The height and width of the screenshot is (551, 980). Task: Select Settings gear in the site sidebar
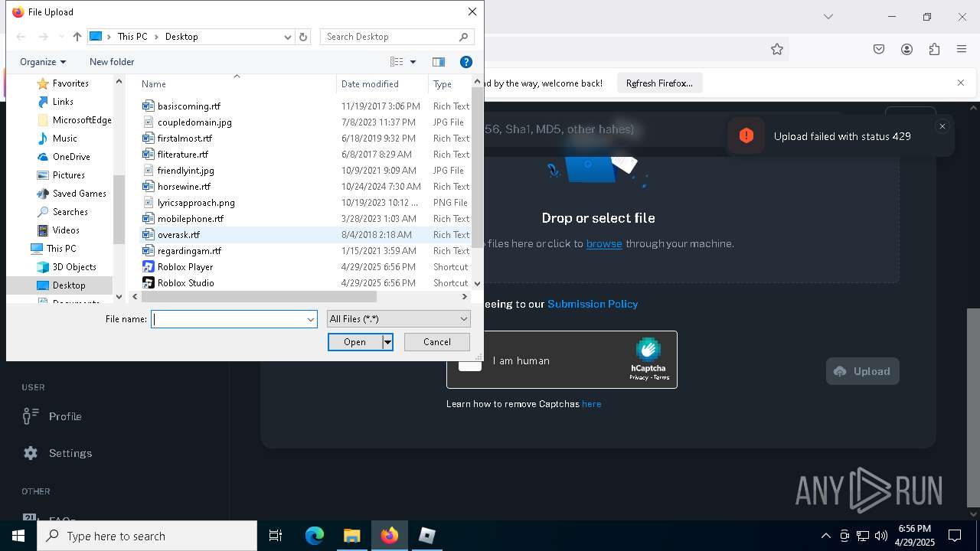[31, 453]
